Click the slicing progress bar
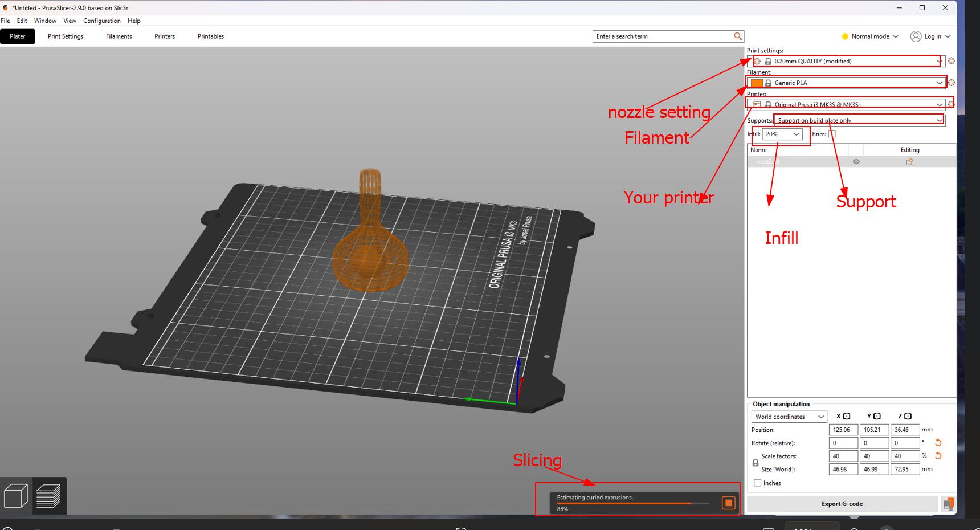 [633, 503]
